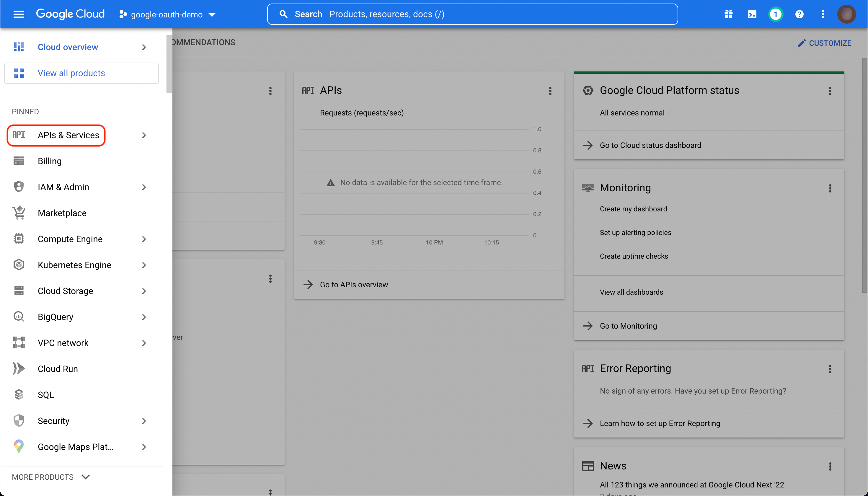Open the Monitoring card options menu
The height and width of the screenshot is (496, 868).
pyautogui.click(x=830, y=188)
